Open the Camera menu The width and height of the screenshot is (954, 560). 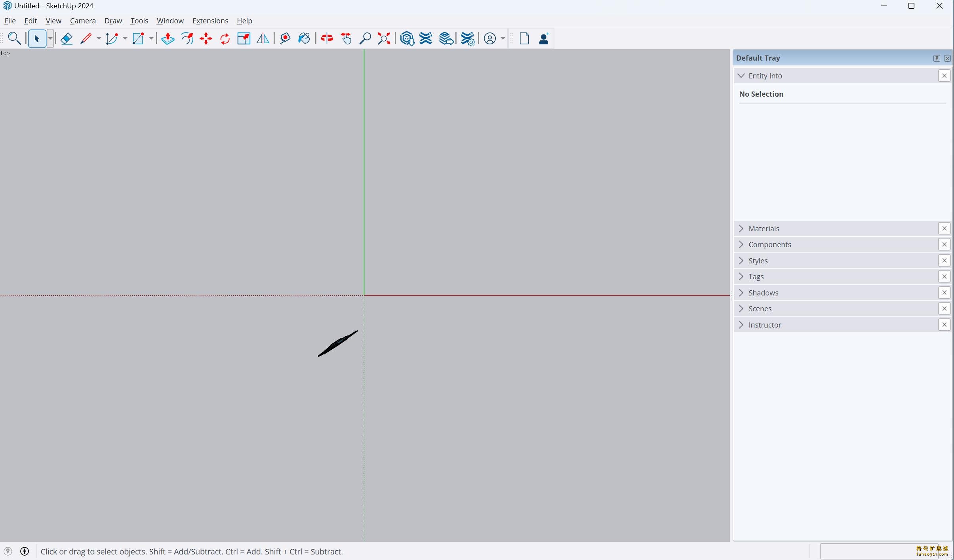83,21
